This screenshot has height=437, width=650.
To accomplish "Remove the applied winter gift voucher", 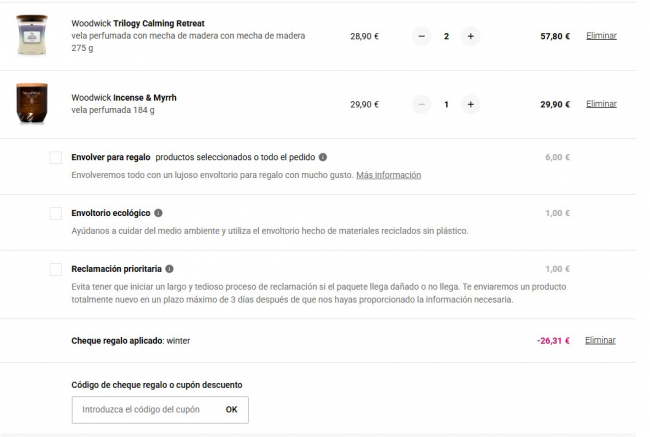I will point(601,340).
